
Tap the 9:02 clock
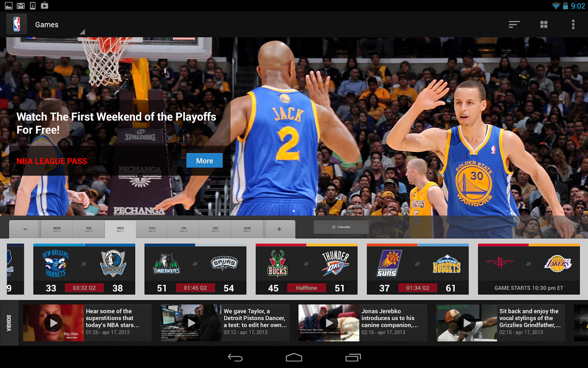pos(578,6)
